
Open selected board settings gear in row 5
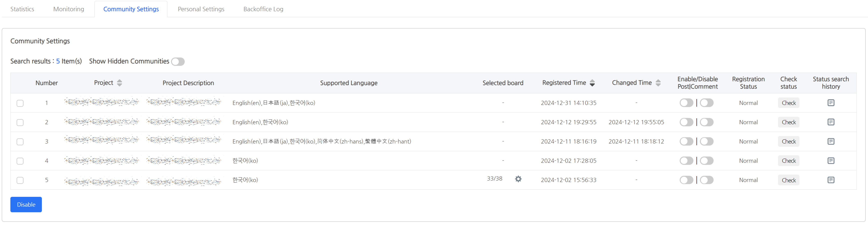point(518,179)
